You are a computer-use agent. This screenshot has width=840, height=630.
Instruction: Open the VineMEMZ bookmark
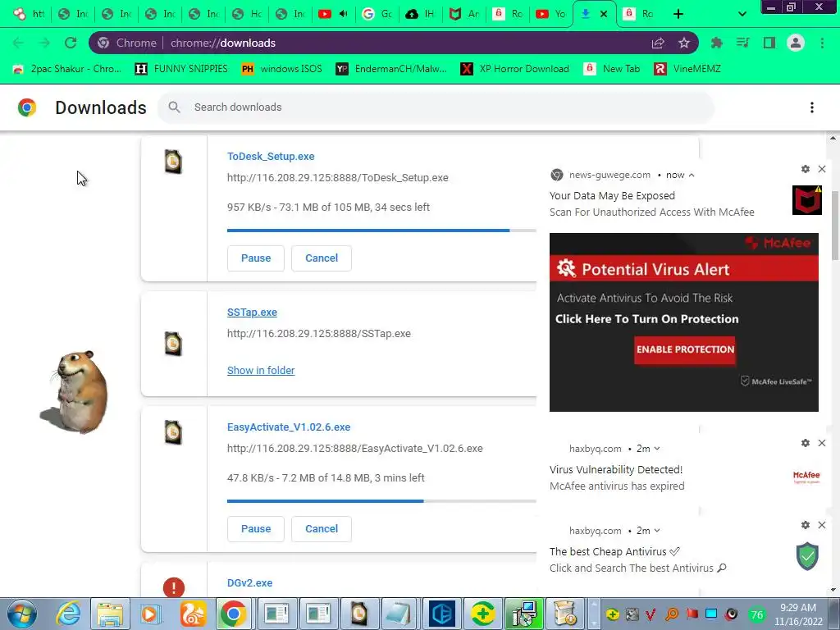tap(687, 69)
